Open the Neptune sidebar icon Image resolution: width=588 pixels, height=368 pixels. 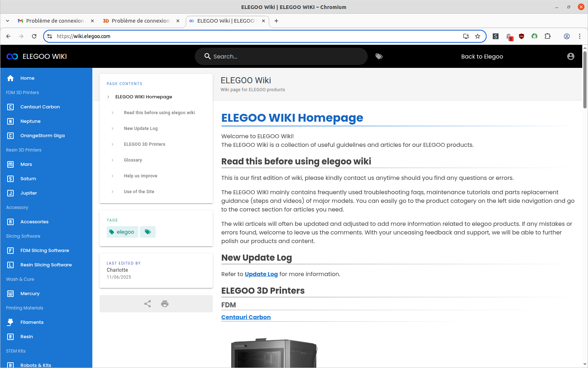tap(10, 121)
